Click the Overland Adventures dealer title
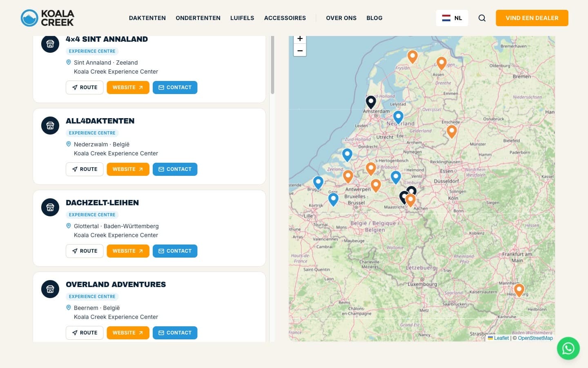Image resolution: width=588 pixels, height=368 pixels. [x=116, y=285]
